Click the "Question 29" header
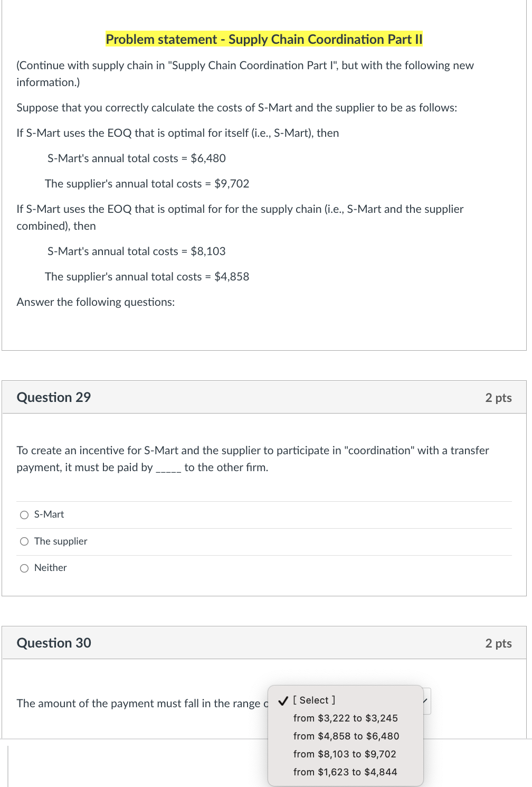Viewport: 532px width, 787px height. [53, 397]
